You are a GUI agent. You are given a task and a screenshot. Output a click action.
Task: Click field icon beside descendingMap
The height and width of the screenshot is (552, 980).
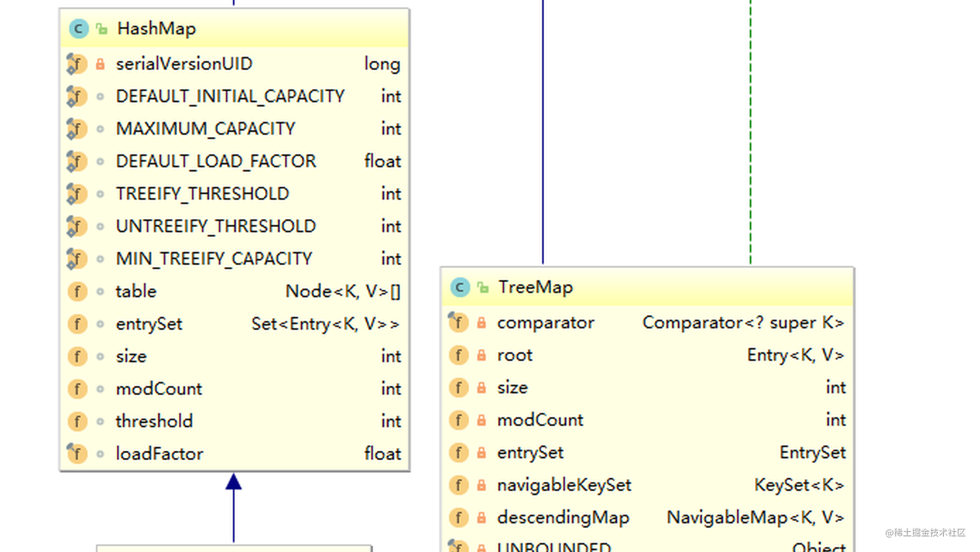tap(458, 517)
